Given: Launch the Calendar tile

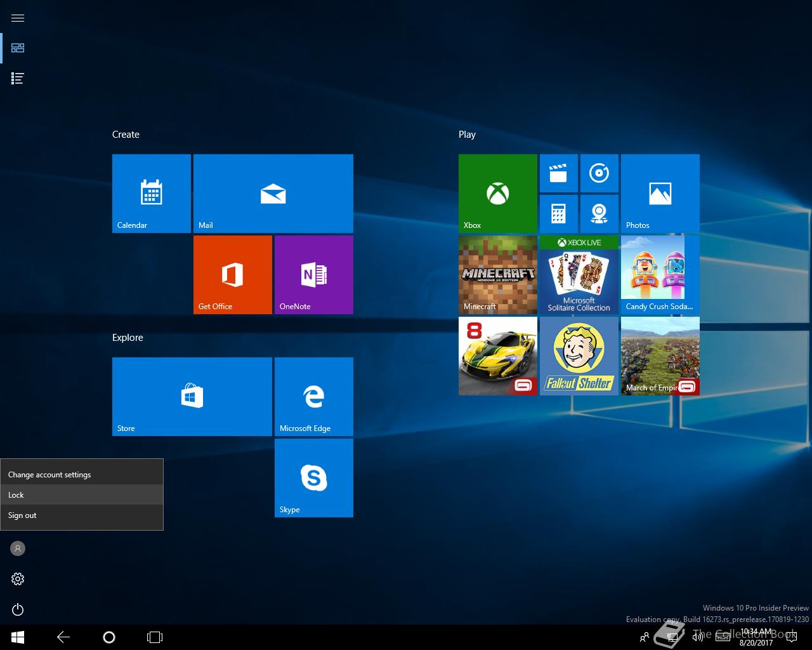Looking at the screenshot, I should 151,193.
